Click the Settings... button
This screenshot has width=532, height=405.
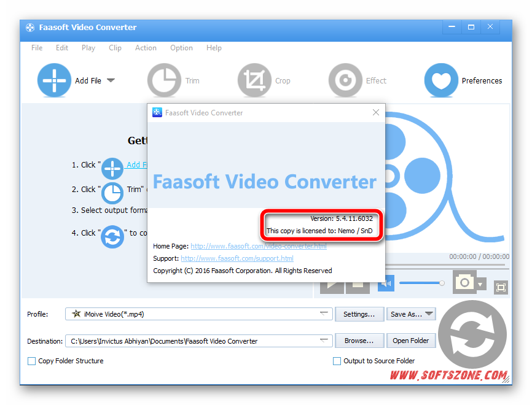pyautogui.click(x=359, y=314)
